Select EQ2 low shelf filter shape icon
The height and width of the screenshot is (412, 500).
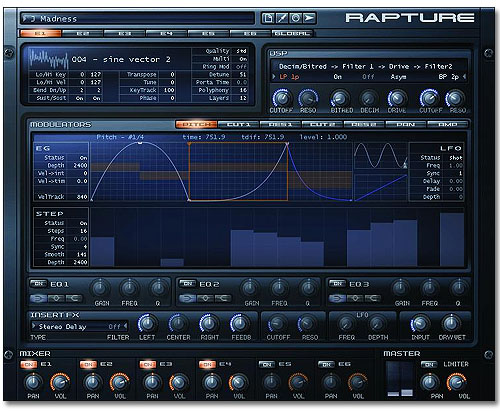187,298
